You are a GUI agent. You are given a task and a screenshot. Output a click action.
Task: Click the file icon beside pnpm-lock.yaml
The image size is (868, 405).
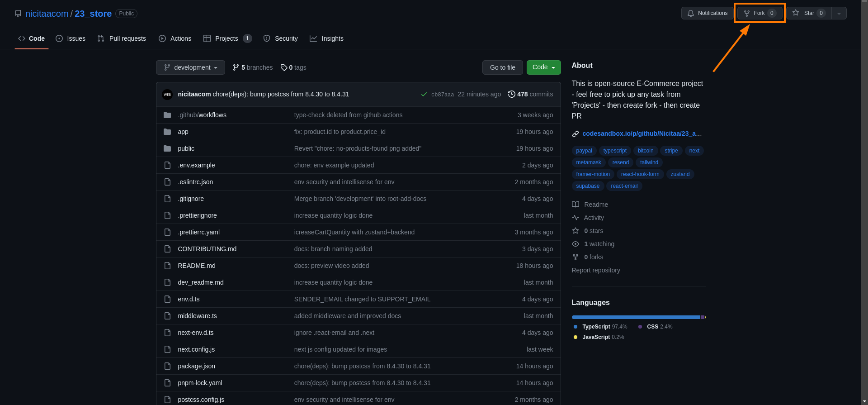[167, 383]
